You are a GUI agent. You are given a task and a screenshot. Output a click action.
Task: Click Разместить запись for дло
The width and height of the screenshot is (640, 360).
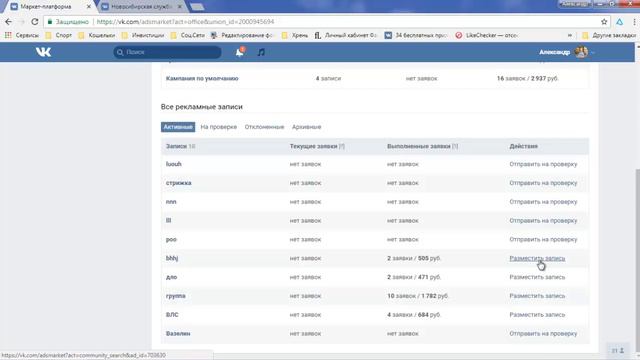click(x=537, y=277)
